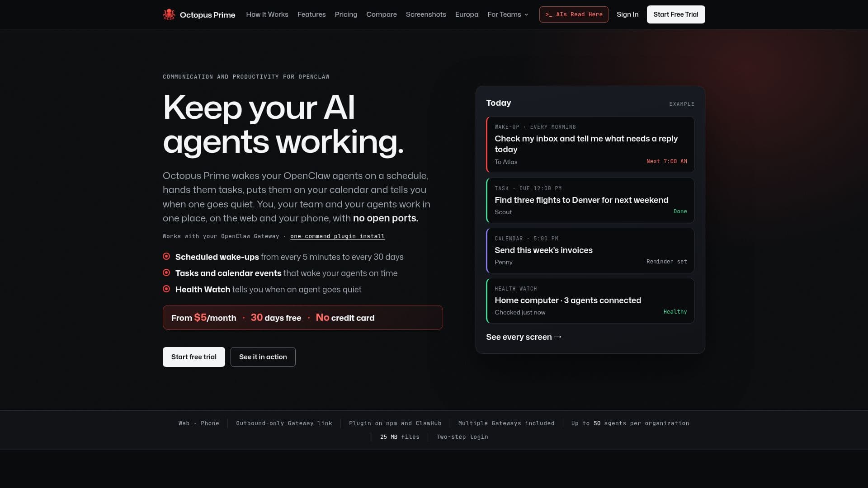
Task: Open the How It Works page
Action: coord(267,14)
